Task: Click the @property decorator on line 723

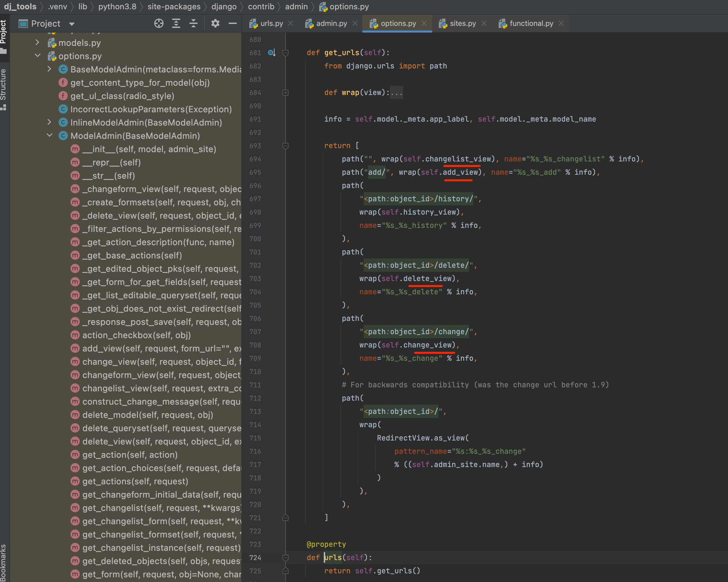Action: [x=326, y=544]
